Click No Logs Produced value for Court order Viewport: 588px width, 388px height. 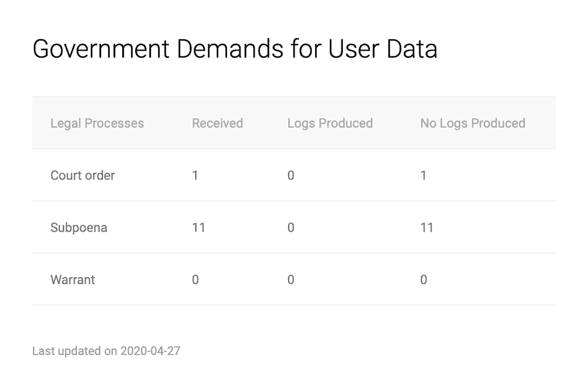pos(423,175)
